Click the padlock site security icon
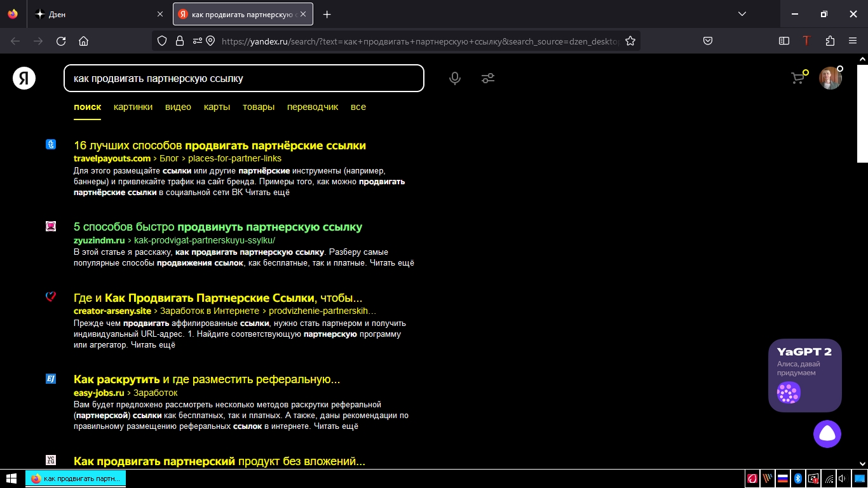Viewport: 868px width, 488px height. point(180,41)
